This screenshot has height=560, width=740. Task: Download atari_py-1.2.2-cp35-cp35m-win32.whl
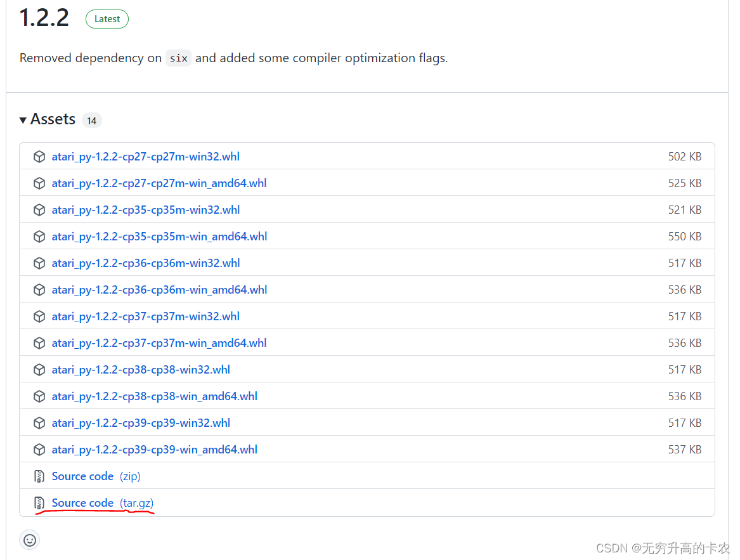(145, 210)
